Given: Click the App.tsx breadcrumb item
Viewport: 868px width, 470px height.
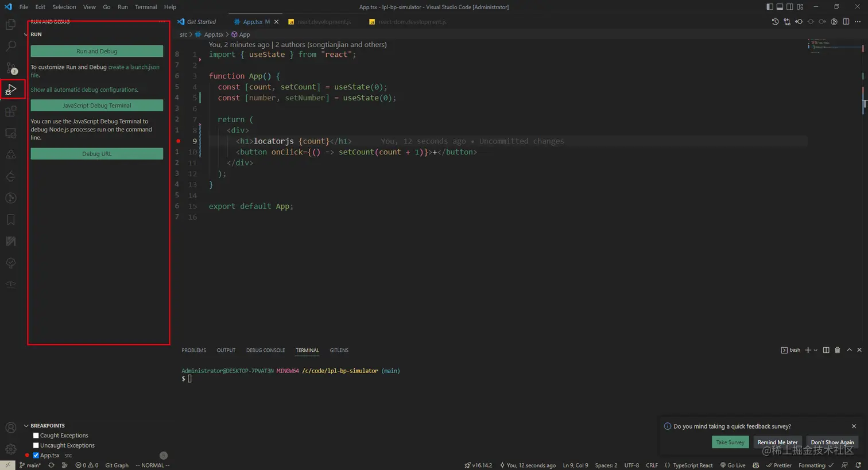Looking at the screenshot, I should coord(210,34).
